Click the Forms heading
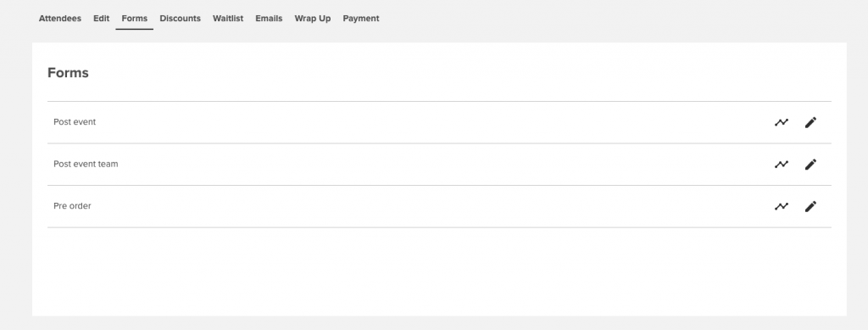Screen dimensions: 868x330 (68, 73)
